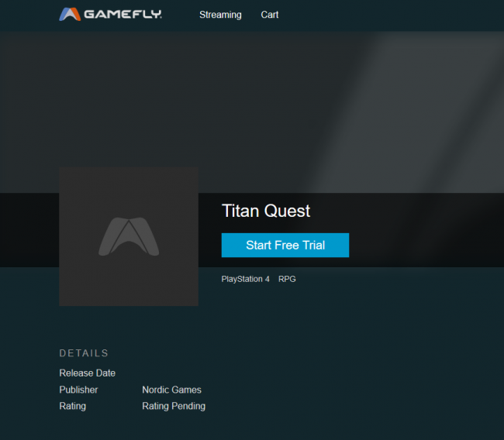
Task: Click the Publisher label
Action: (x=78, y=390)
